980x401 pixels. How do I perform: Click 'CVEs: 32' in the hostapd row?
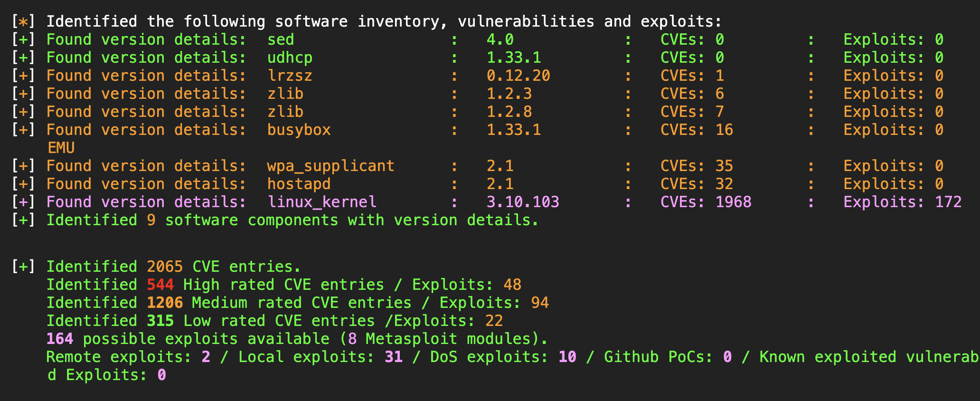[x=697, y=184]
